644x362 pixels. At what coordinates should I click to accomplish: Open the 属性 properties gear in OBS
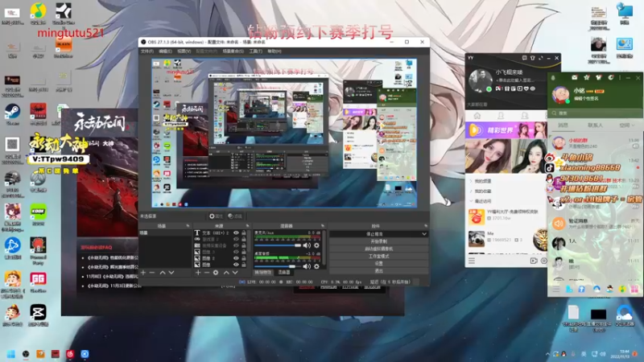point(216,216)
